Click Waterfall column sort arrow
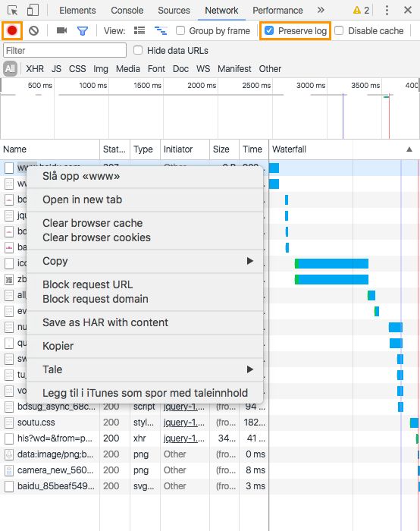The height and width of the screenshot is (531, 420). 409,149
